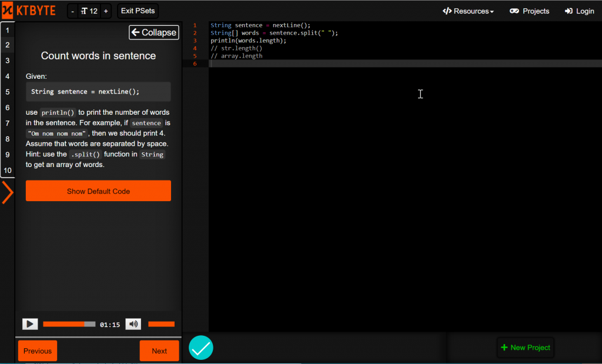
Task: Adjust the orange volume slider
Action: pos(161,324)
